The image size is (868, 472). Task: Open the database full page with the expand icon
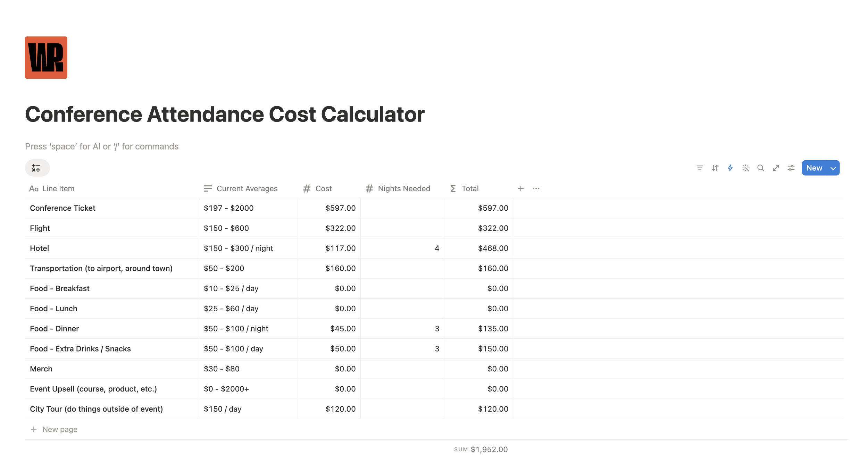click(776, 168)
